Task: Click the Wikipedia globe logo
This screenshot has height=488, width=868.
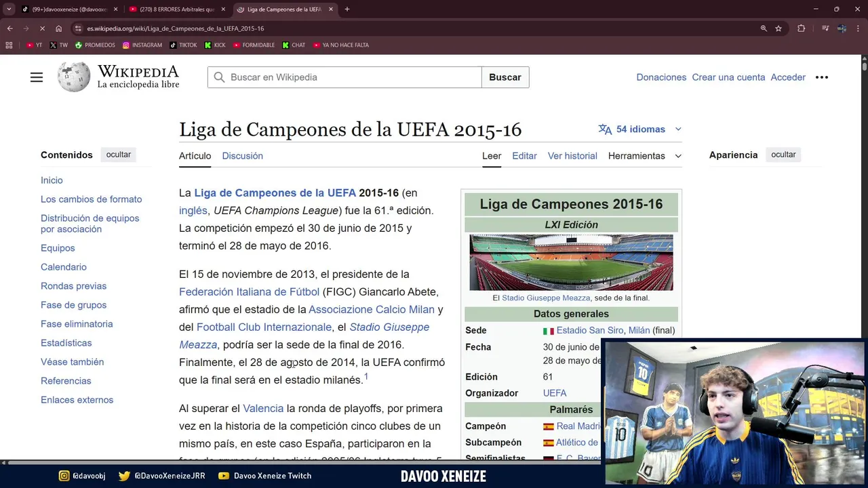Action: [74, 77]
